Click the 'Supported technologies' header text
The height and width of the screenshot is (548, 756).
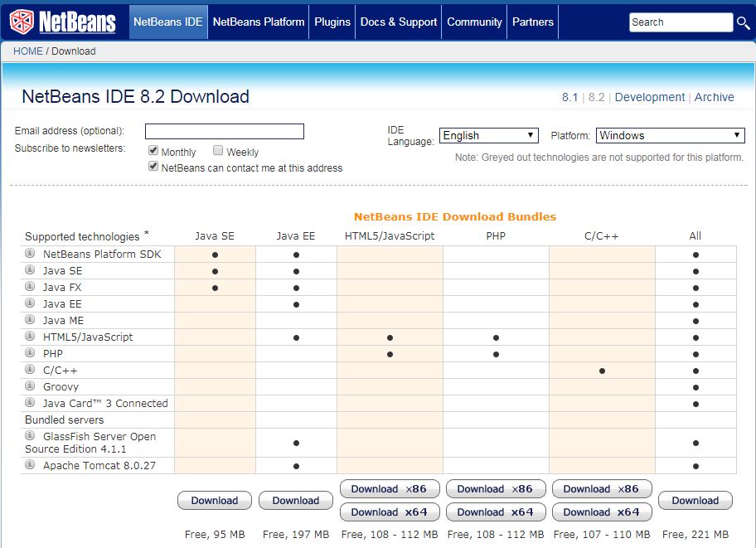click(82, 237)
